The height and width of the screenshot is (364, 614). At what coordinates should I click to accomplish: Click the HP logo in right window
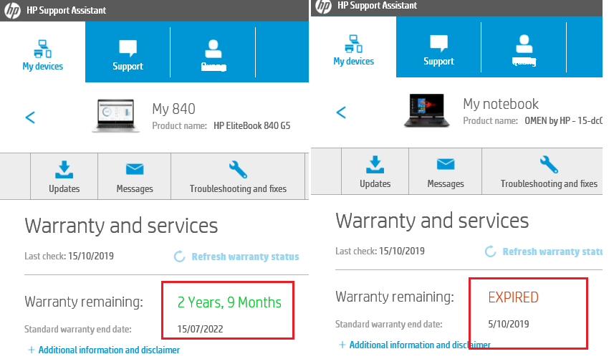click(x=324, y=6)
